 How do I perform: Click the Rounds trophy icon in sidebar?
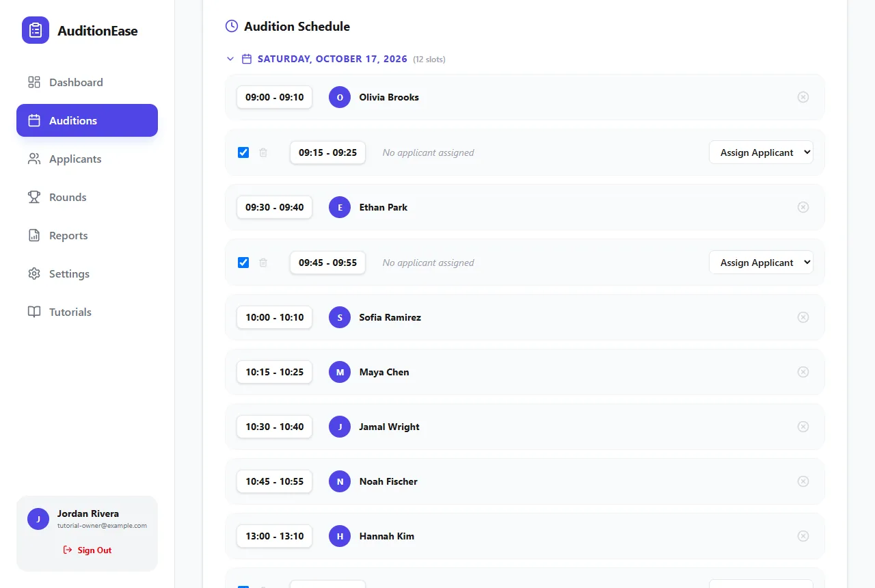34,197
